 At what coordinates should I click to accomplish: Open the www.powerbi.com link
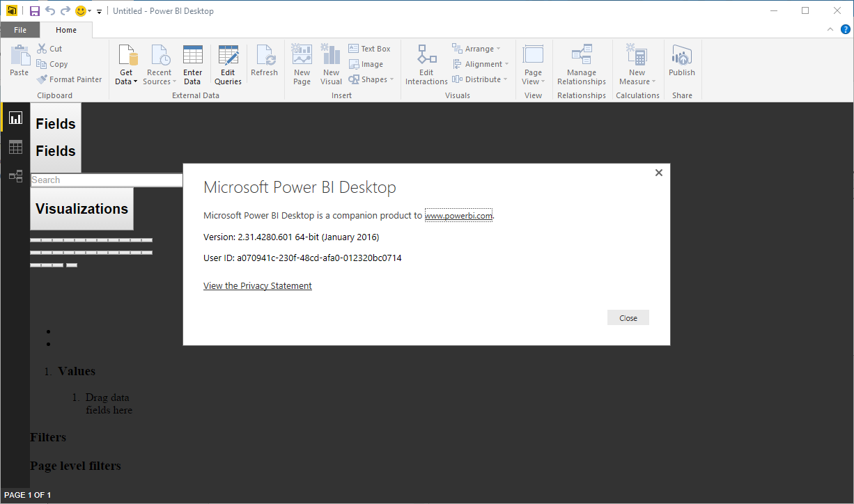pos(459,216)
